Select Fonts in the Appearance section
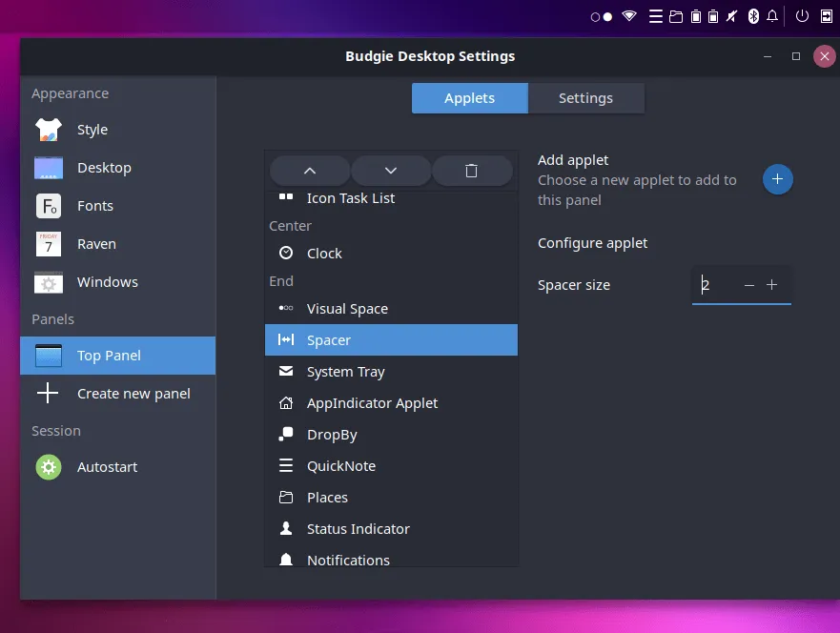The width and height of the screenshot is (840, 633). tap(94, 206)
